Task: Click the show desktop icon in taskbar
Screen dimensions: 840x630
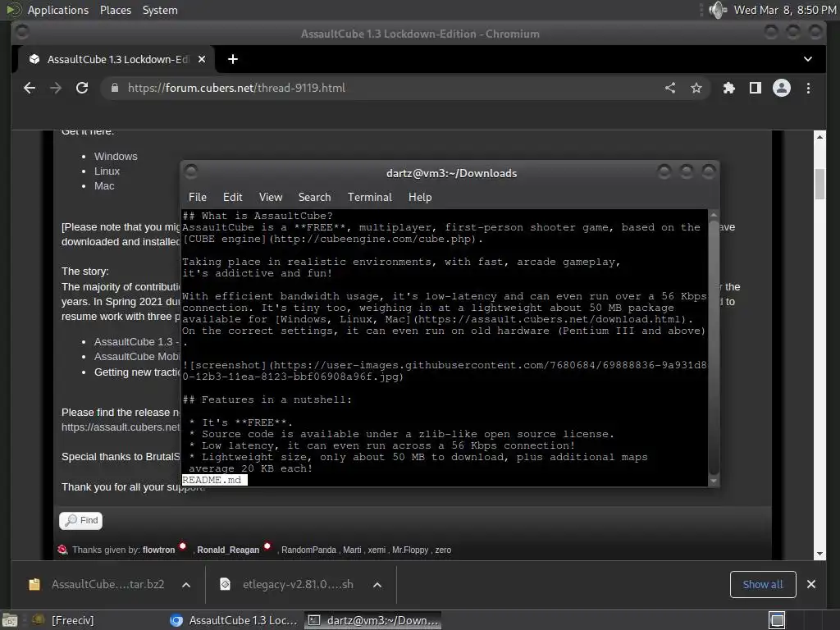Action: (10, 620)
